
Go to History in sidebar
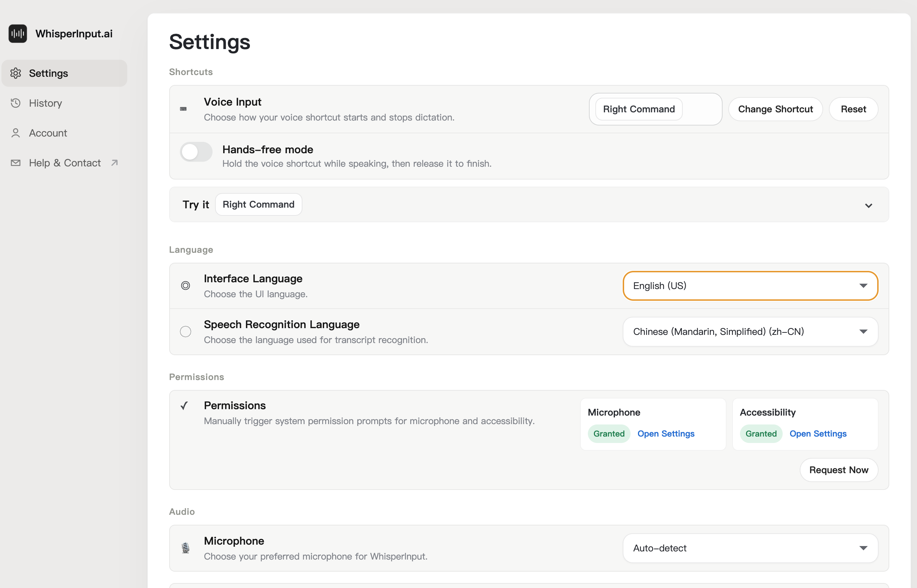click(x=64, y=103)
